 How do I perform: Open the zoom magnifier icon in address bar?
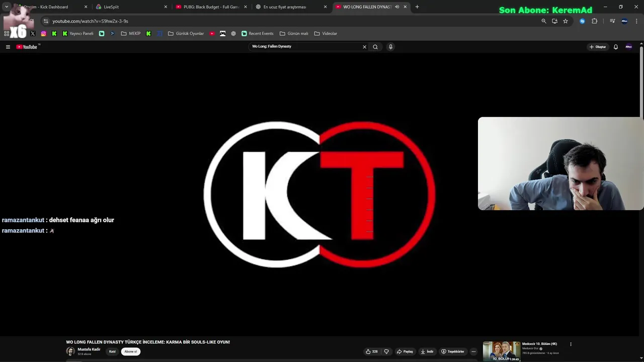[543, 21]
